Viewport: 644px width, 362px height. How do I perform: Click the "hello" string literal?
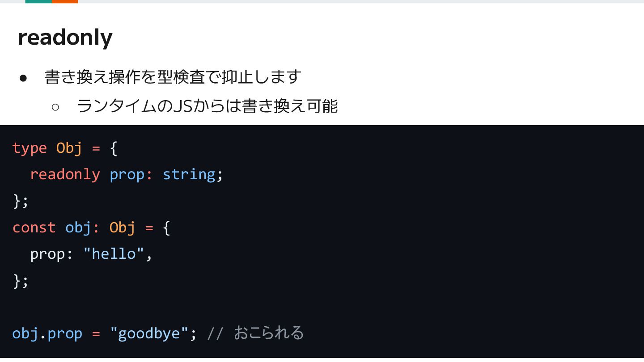pyautogui.click(x=114, y=254)
